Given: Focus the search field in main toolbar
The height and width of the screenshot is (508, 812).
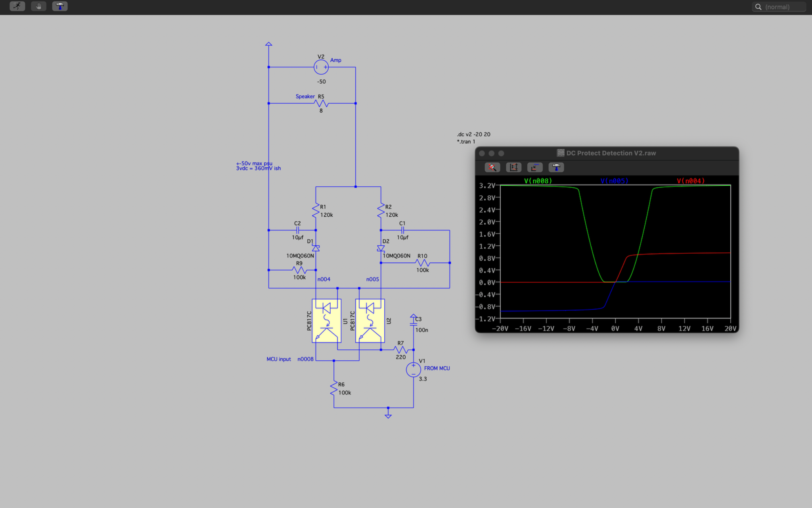Looking at the screenshot, I should (x=779, y=7).
